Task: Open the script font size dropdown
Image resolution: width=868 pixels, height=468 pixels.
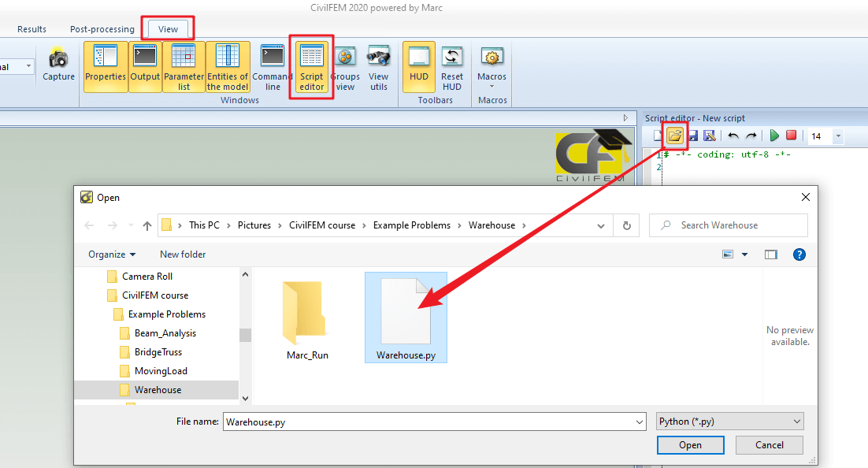Action: coord(837,136)
